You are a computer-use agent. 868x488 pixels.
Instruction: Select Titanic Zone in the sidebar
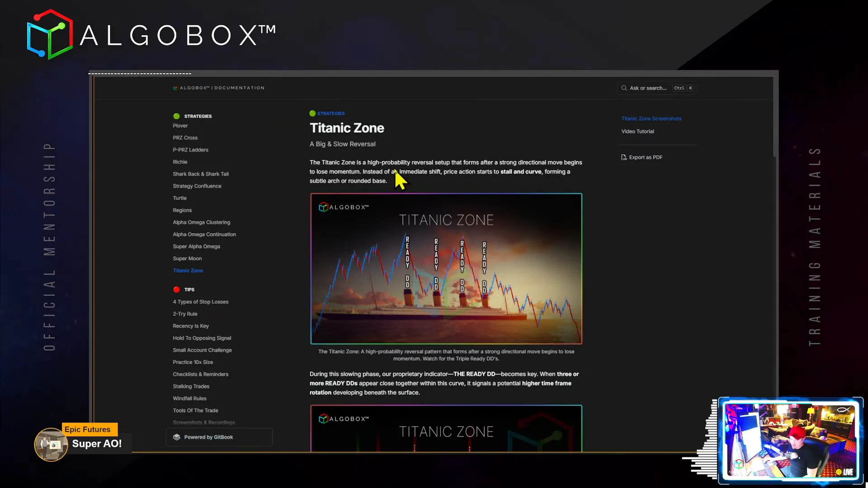pyautogui.click(x=188, y=271)
